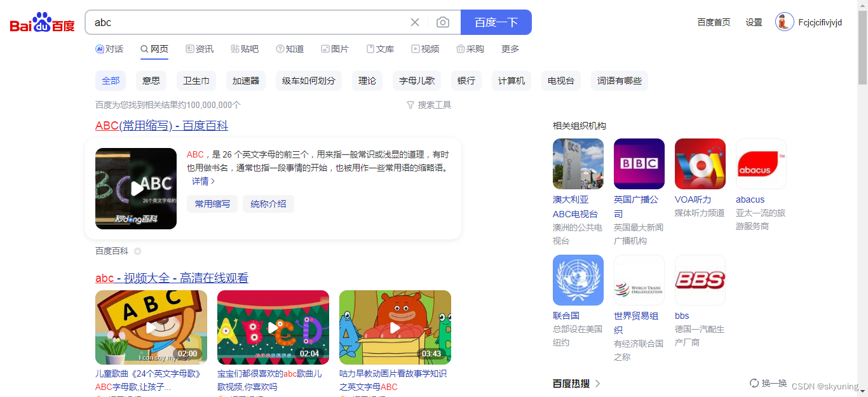Open 世界贸易组织 text link

click(636, 323)
